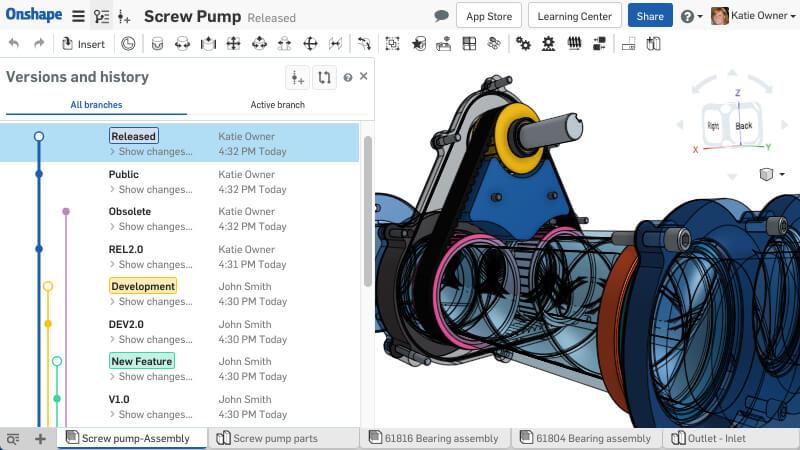Open the chat comments icon

point(441,16)
